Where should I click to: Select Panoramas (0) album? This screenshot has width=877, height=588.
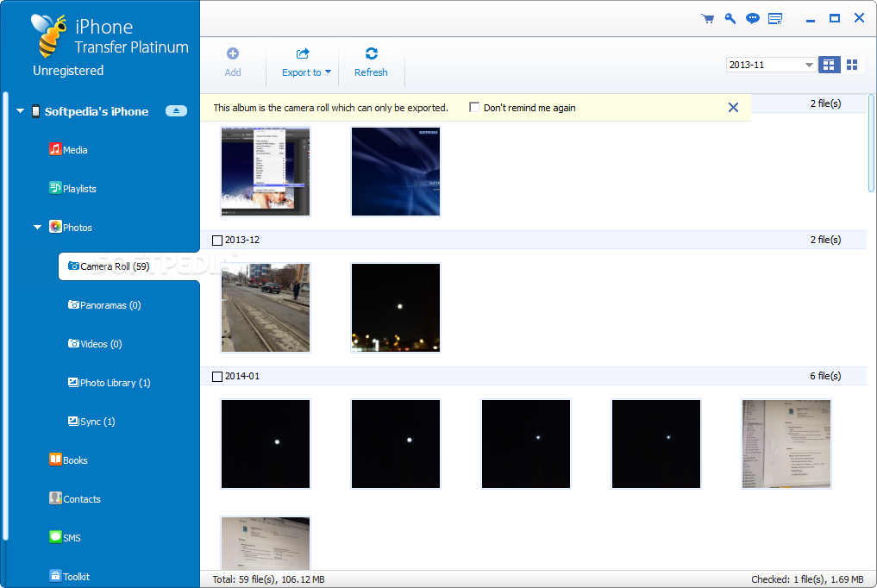[110, 305]
